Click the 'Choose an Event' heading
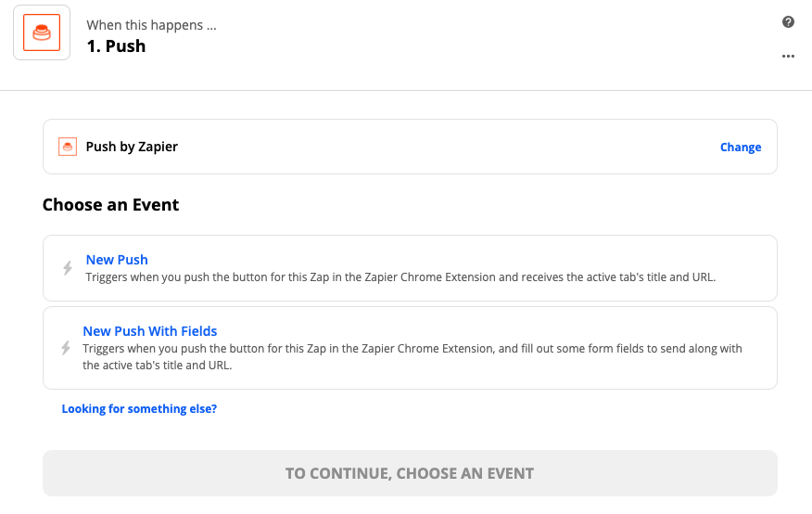This screenshot has height=514, width=812. [x=110, y=204]
